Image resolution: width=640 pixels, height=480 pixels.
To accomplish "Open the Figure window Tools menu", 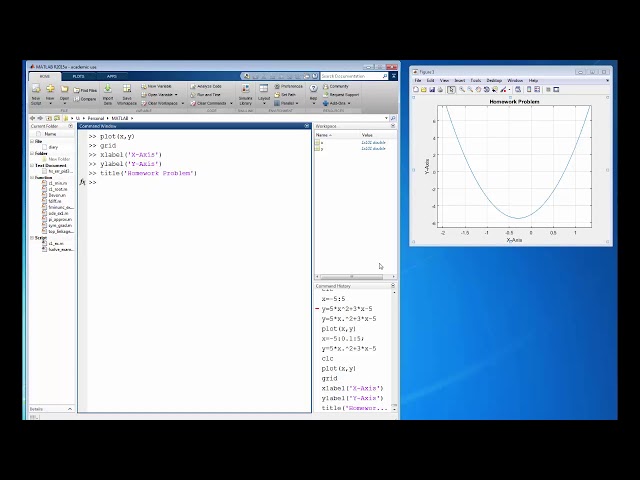I will tap(476, 80).
